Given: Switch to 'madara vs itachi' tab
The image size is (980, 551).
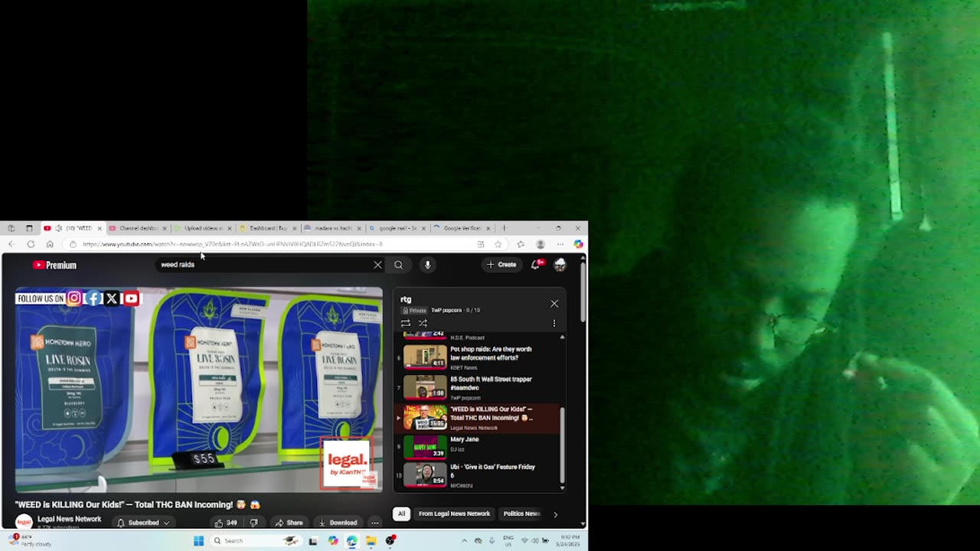Looking at the screenshot, I should pos(333,228).
